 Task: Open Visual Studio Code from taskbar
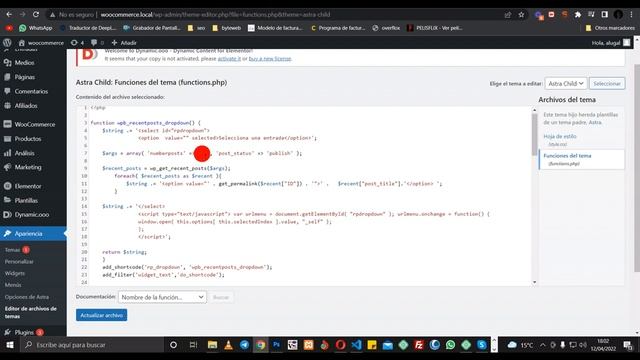[x=356, y=345]
